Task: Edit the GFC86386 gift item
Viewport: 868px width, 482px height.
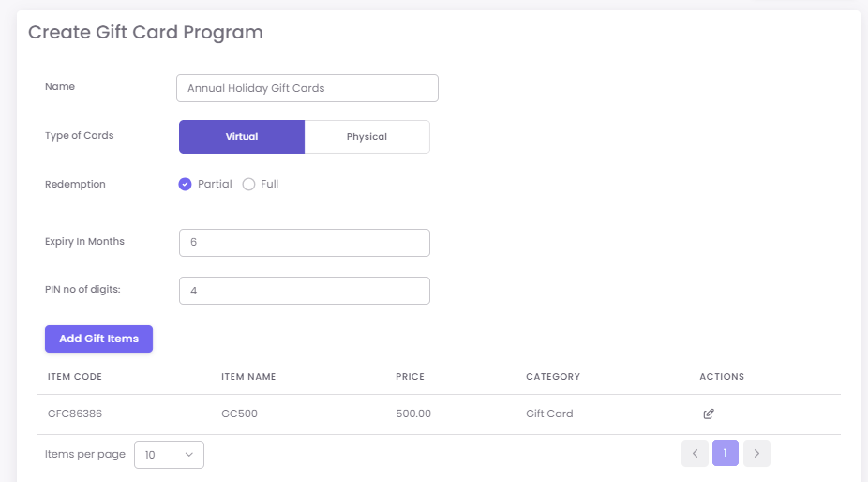Action: [709, 414]
